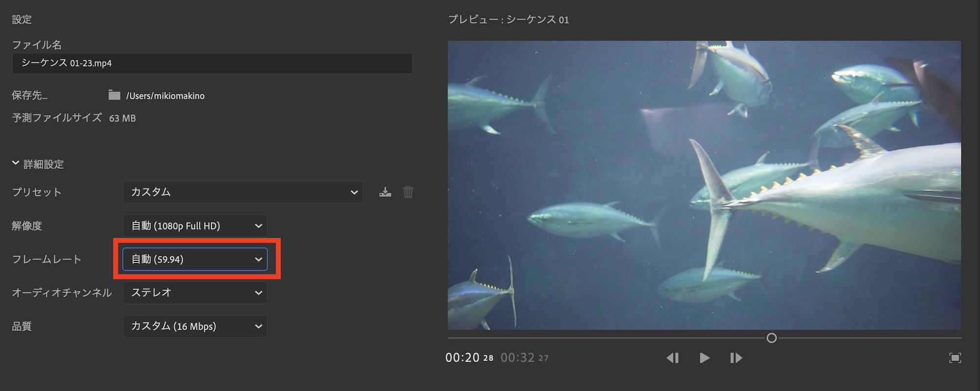
Task: Click the save preset download icon
Action: coord(385,192)
